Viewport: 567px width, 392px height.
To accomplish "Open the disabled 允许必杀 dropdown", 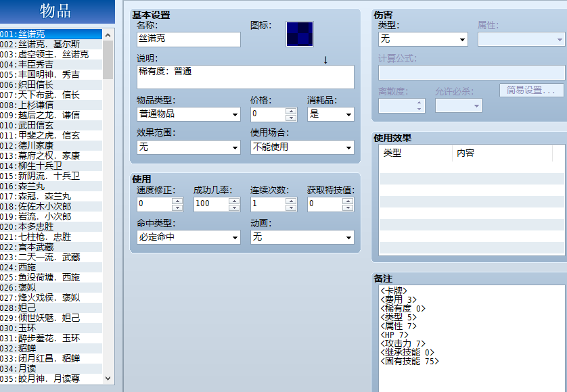I will point(458,105).
